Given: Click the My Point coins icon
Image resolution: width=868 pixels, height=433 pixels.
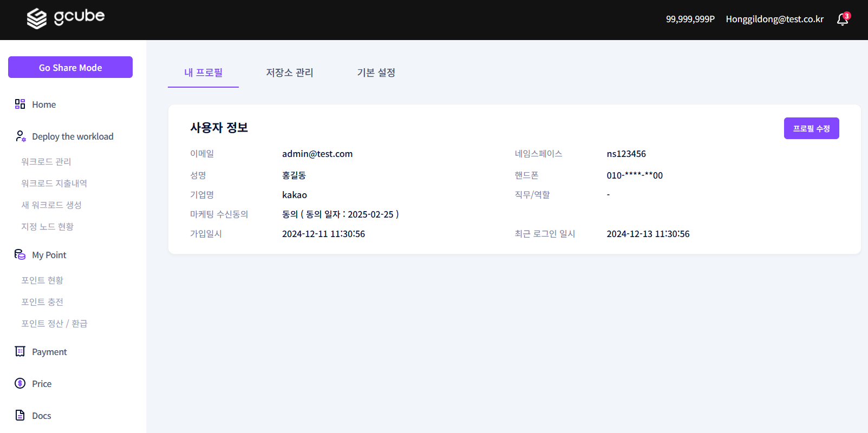Looking at the screenshot, I should coord(20,254).
